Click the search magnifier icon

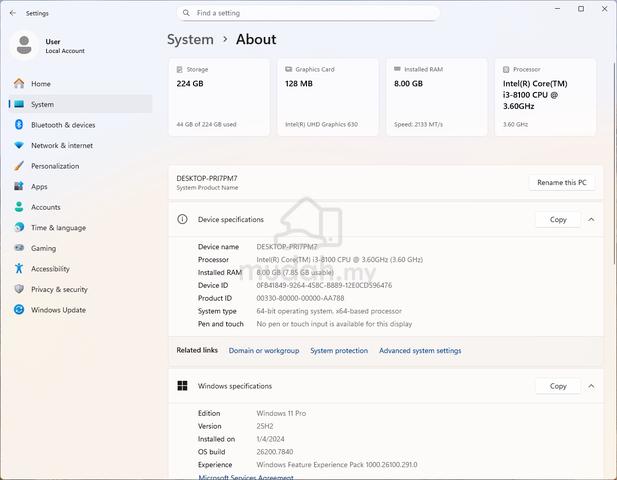186,13
